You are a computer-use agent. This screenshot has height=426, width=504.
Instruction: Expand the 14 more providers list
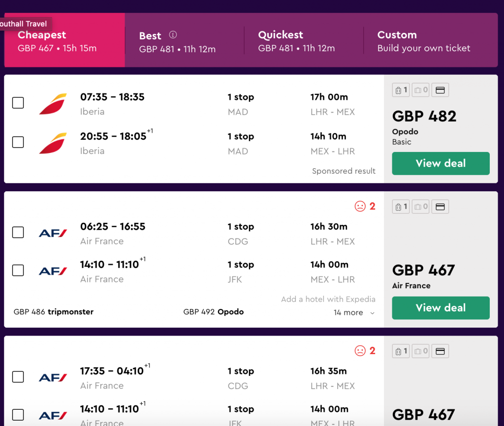point(354,312)
